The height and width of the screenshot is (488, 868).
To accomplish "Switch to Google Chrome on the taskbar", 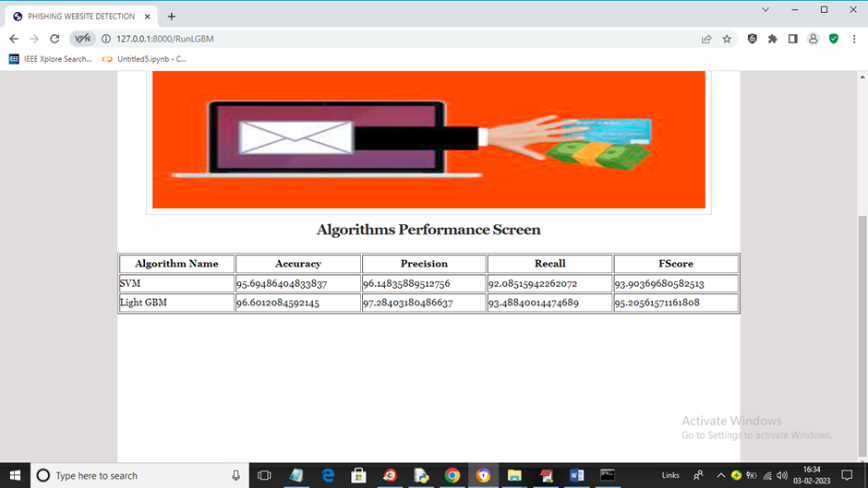I will point(452,475).
